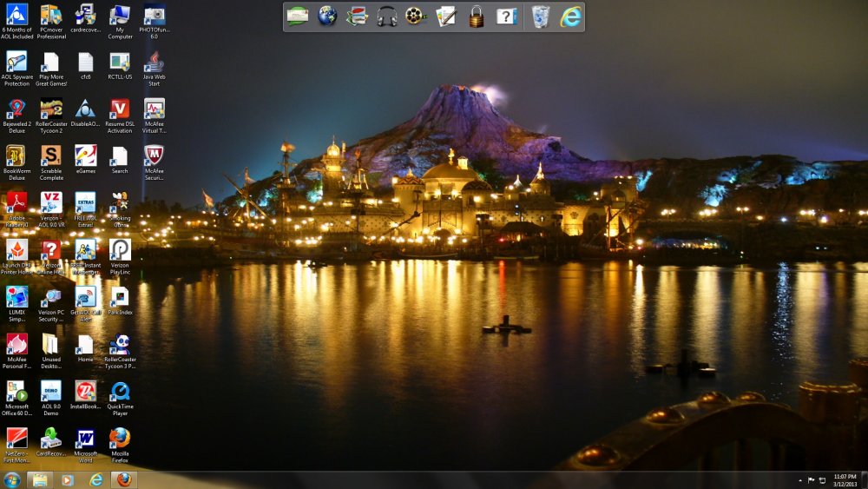The width and height of the screenshot is (868, 489).
Task: Open Windows Media Player from the taskbar
Action: coord(68,479)
